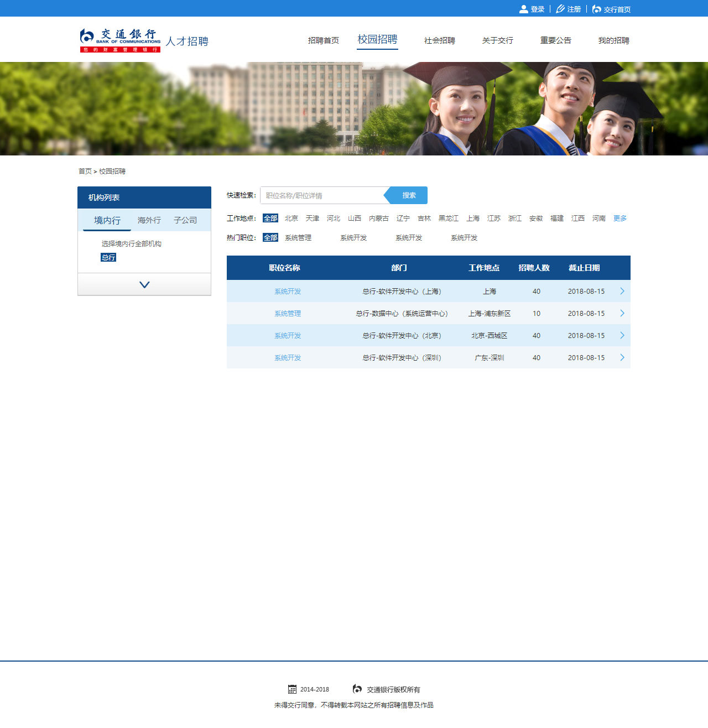Open 社会招聘 navigation item

[x=440, y=40]
